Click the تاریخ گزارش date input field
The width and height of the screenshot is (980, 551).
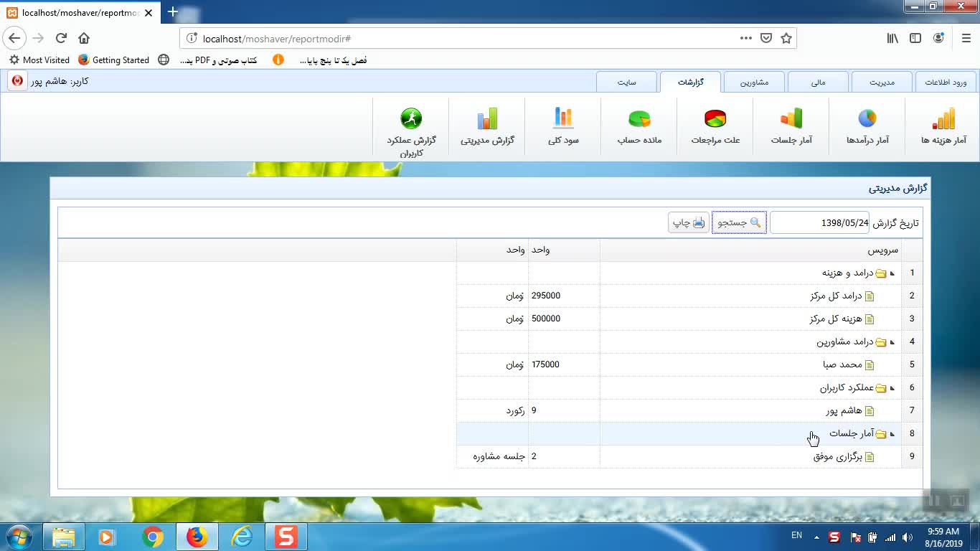(x=819, y=223)
